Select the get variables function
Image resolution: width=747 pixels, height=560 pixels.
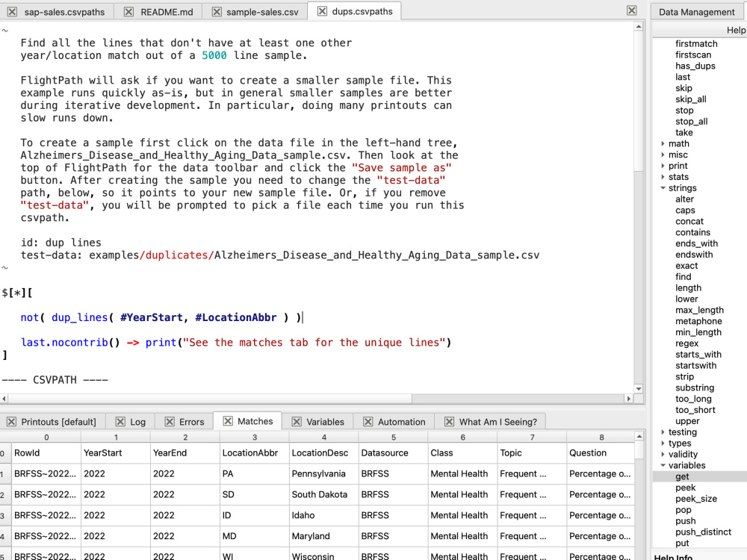[682, 476]
